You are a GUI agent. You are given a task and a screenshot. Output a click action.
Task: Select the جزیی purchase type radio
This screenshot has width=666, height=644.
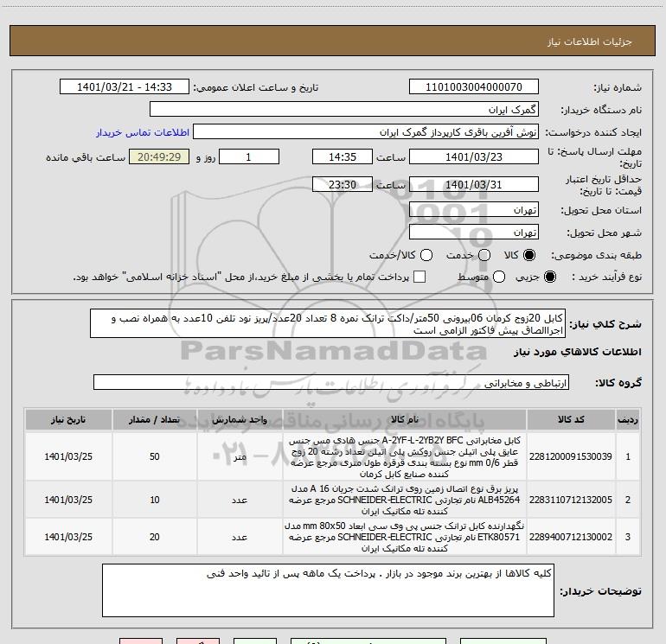click(x=549, y=277)
